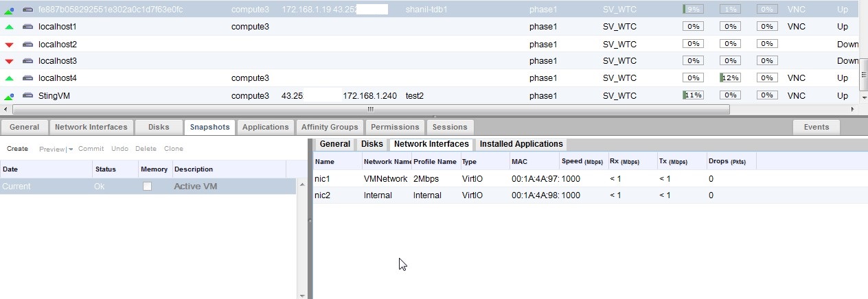Click the server icon beside localhost3
Viewport: 868px width, 299px height.
point(27,61)
